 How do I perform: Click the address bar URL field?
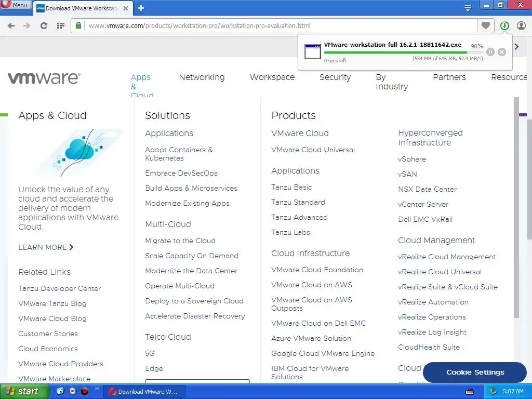pos(280,26)
